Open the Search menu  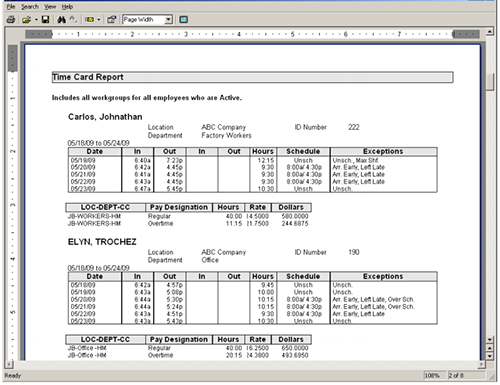point(30,7)
